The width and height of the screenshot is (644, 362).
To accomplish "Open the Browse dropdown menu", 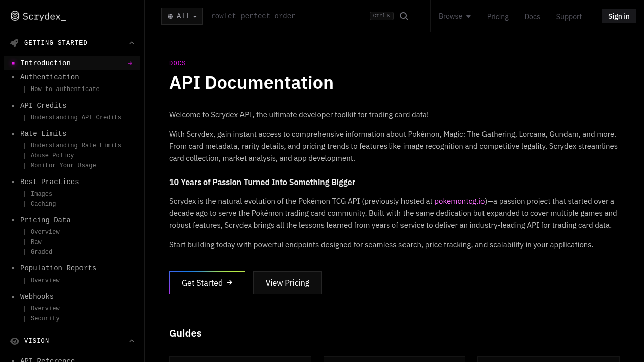I will click(455, 16).
